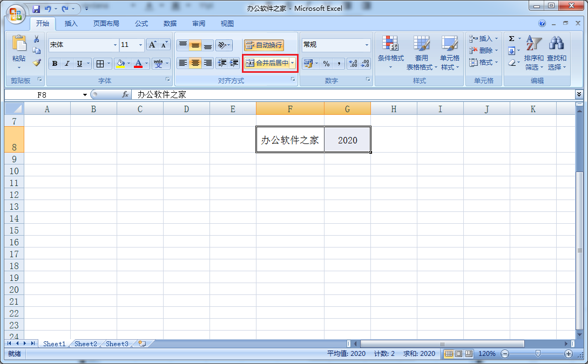Apply fill color bucket
Screen dimensions: 588x364
pyautogui.click(x=120, y=64)
